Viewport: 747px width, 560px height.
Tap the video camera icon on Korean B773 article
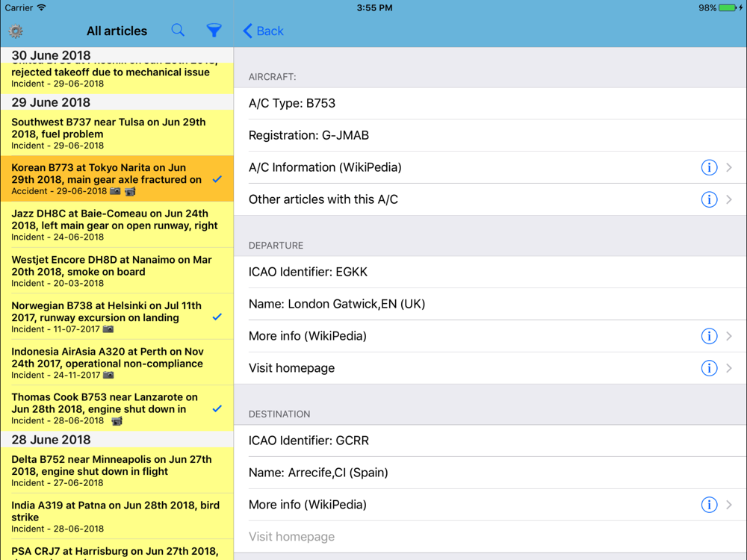tap(130, 191)
